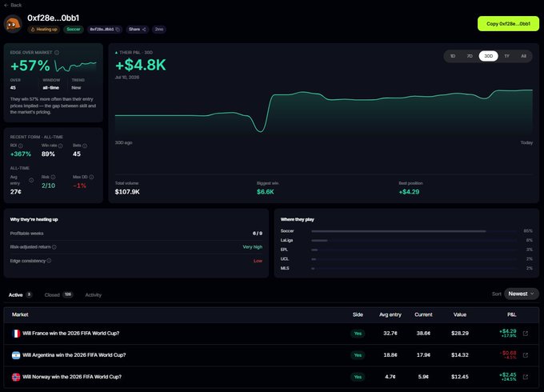
Task: Click the 5.9¢ current price in Norway row
Action: coord(423,377)
